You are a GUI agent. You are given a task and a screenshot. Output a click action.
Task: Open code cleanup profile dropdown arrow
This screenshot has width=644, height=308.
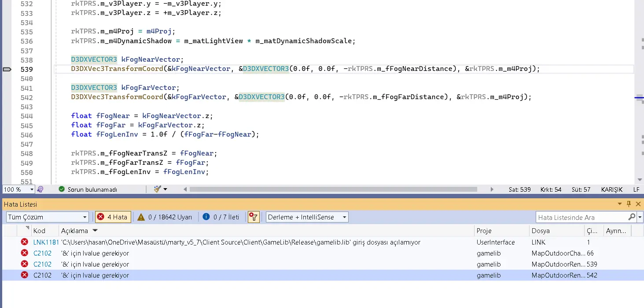(x=166, y=189)
